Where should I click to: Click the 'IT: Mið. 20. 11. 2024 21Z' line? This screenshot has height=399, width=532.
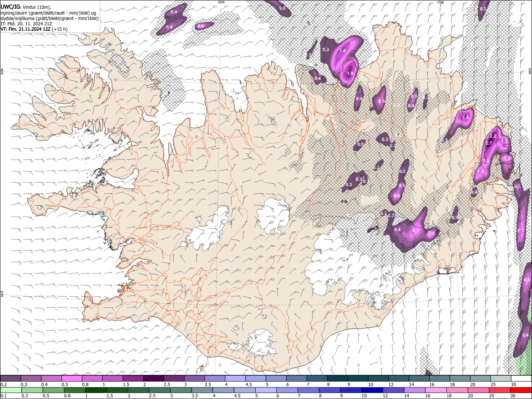click(x=26, y=24)
